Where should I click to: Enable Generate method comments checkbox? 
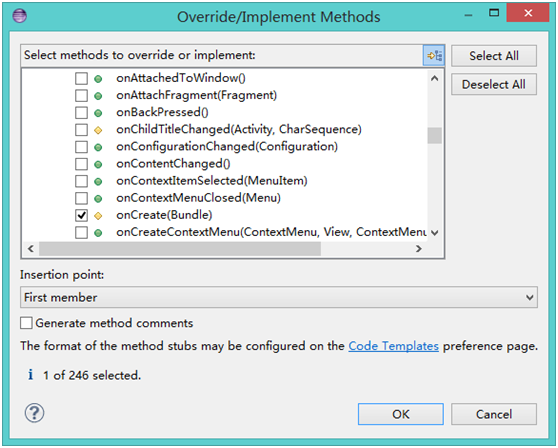click(x=26, y=323)
